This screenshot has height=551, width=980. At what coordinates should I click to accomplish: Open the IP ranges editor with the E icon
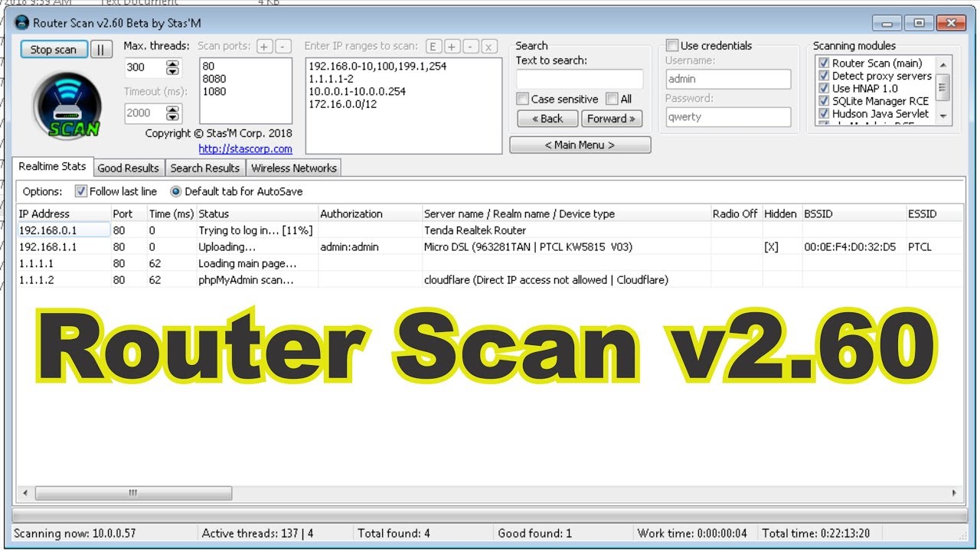[x=433, y=47]
